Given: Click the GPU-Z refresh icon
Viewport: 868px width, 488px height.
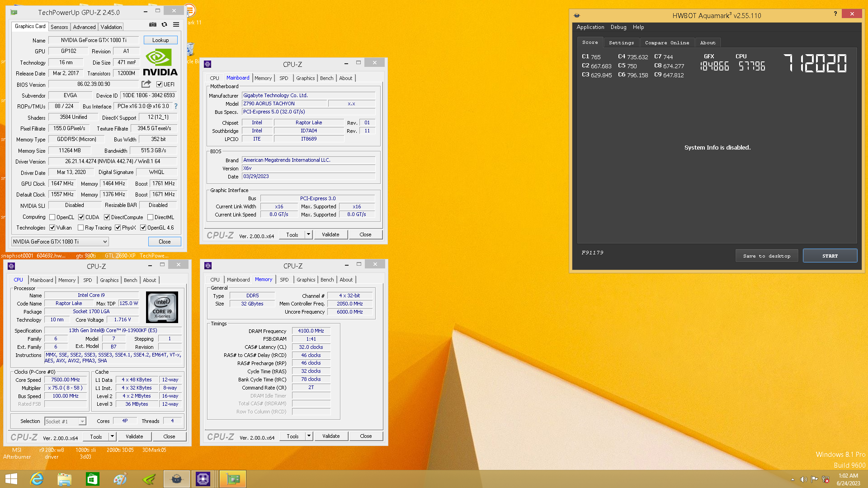Looking at the screenshot, I should [165, 25].
